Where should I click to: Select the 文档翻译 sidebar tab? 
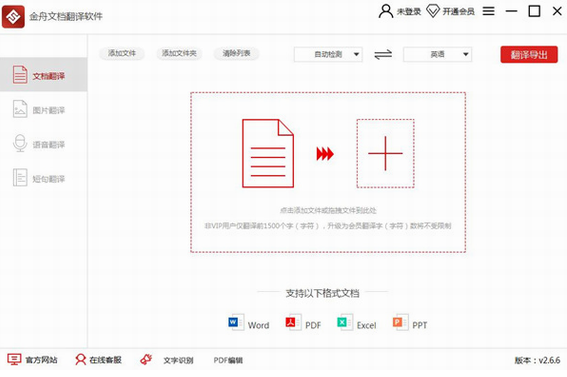click(43, 74)
